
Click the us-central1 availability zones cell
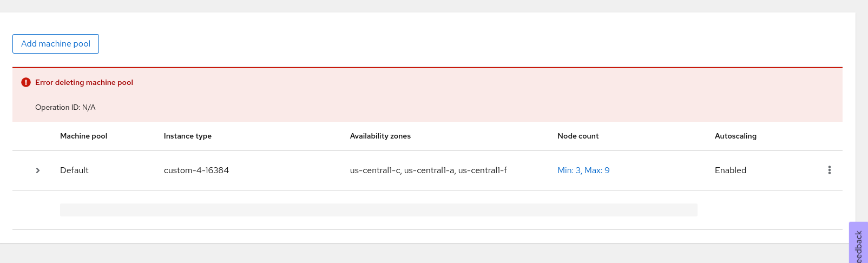point(428,170)
